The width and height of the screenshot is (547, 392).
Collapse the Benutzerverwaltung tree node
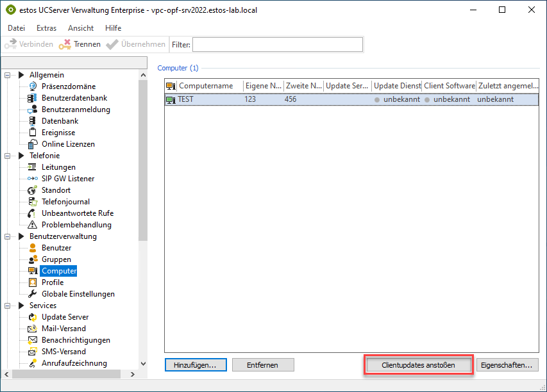[8, 236]
